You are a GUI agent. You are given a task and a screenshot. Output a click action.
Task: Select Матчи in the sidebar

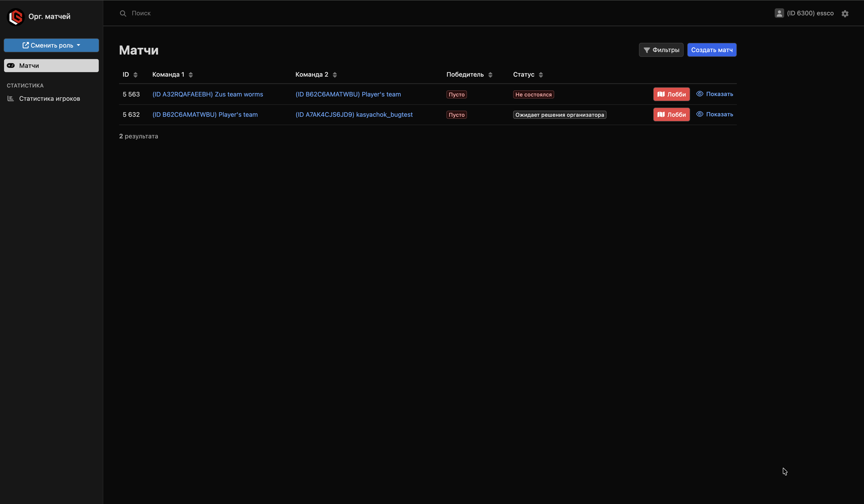(x=51, y=66)
